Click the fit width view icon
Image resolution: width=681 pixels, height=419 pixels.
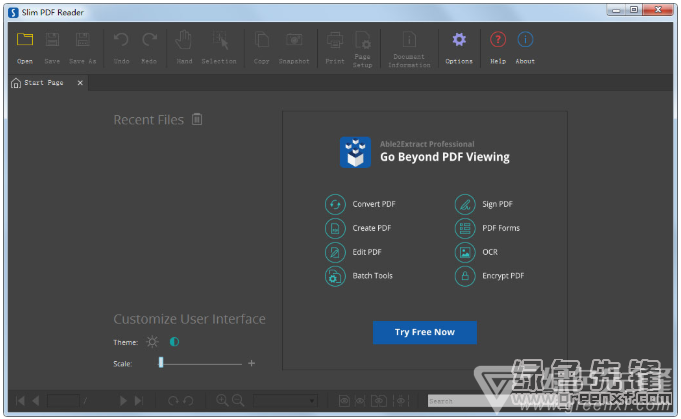click(360, 400)
